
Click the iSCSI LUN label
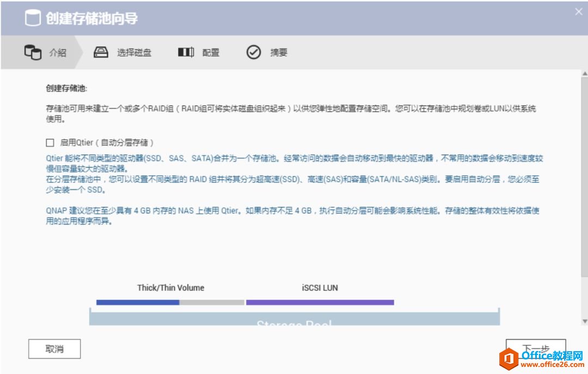320,288
